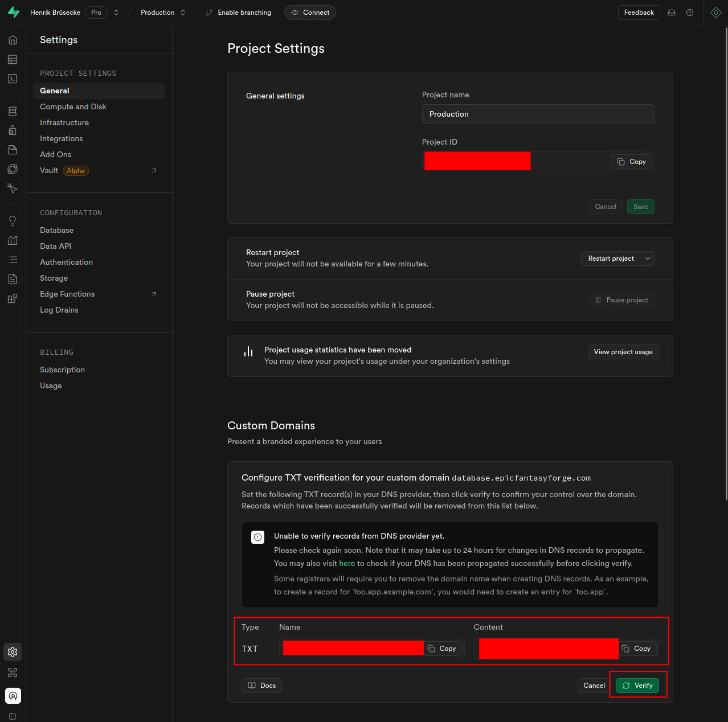Click Enable branching

[239, 13]
